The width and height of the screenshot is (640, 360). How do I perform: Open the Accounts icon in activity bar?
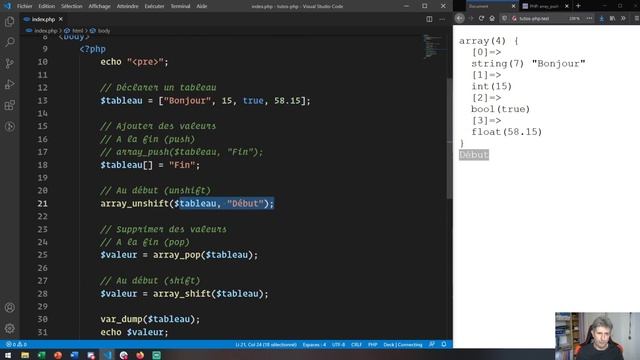[x=9, y=307]
